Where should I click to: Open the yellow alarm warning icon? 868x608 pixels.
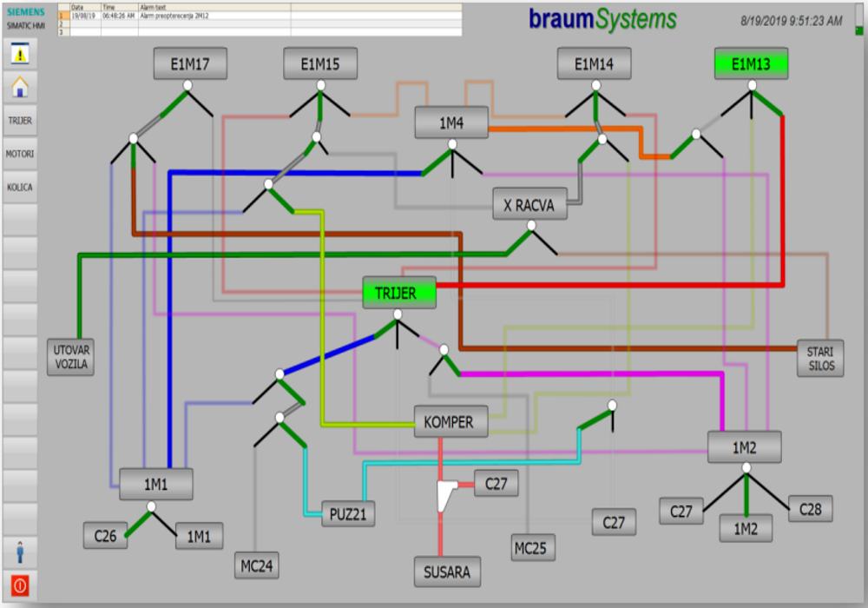point(19,53)
